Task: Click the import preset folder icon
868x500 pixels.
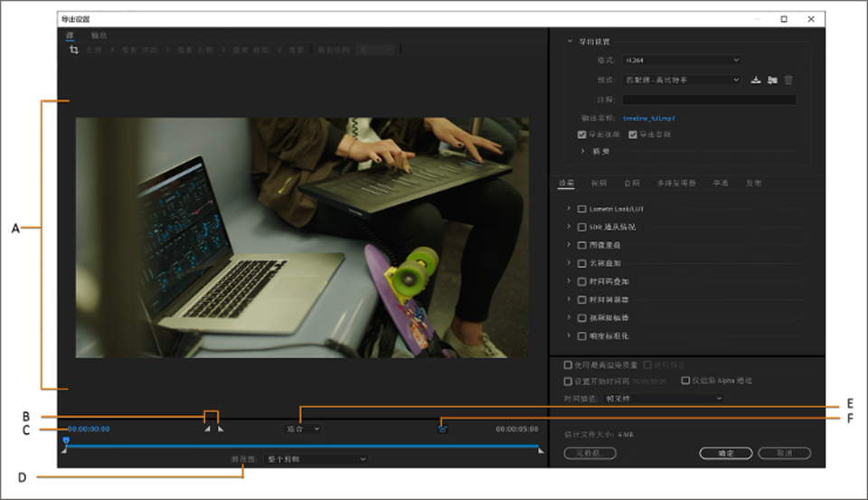Action: [x=772, y=80]
